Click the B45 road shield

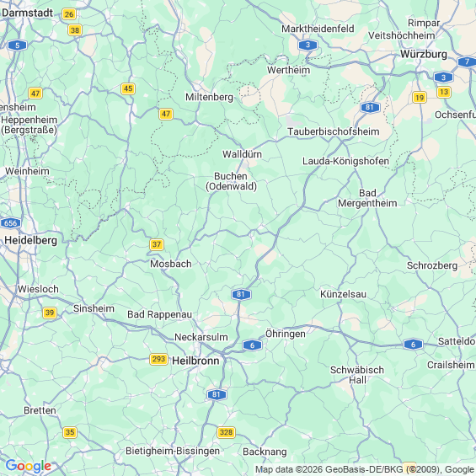click(128, 88)
